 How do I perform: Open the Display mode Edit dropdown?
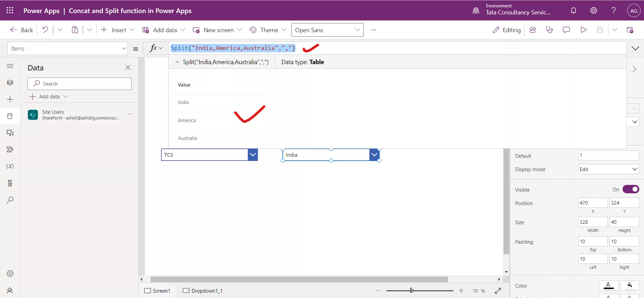tap(608, 169)
